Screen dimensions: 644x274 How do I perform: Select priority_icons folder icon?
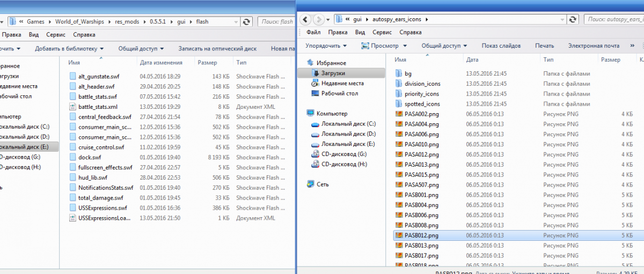(x=399, y=94)
